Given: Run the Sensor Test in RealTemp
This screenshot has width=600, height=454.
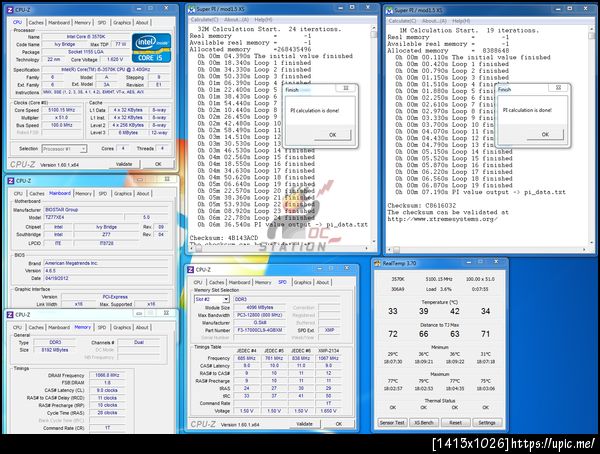Looking at the screenshot, I should (x=392, y=423).
